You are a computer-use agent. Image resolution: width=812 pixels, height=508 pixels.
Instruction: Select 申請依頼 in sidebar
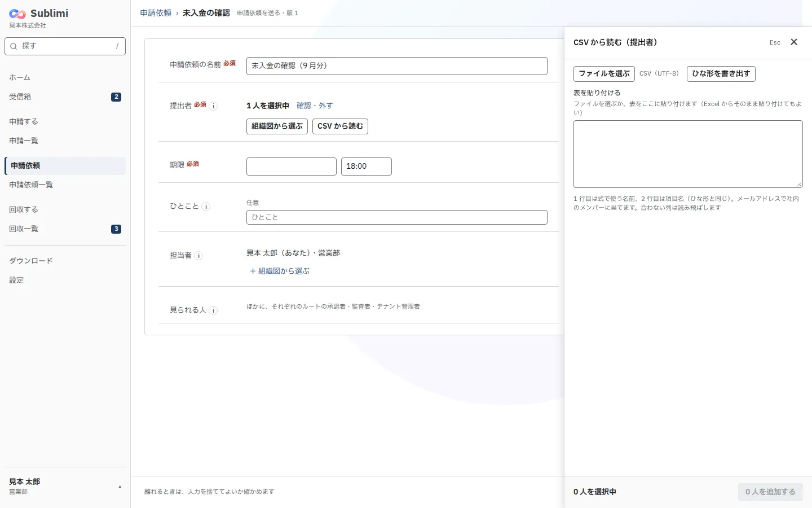pos(65,165)
